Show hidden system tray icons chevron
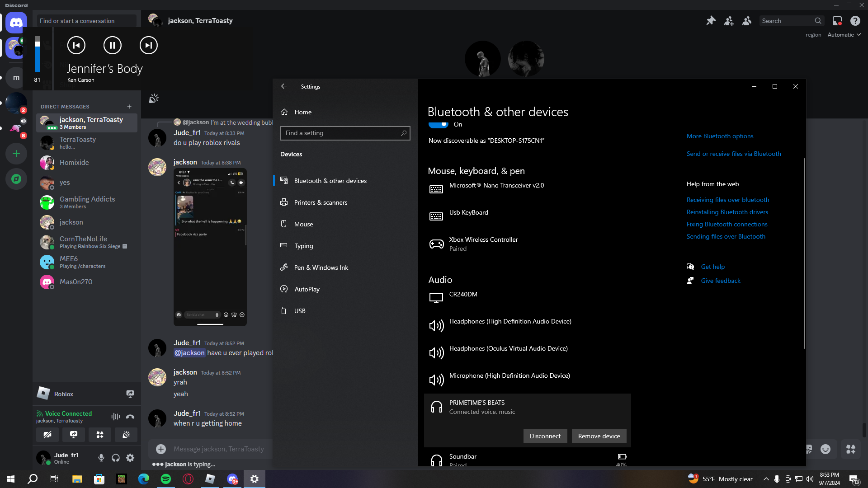 766,479
